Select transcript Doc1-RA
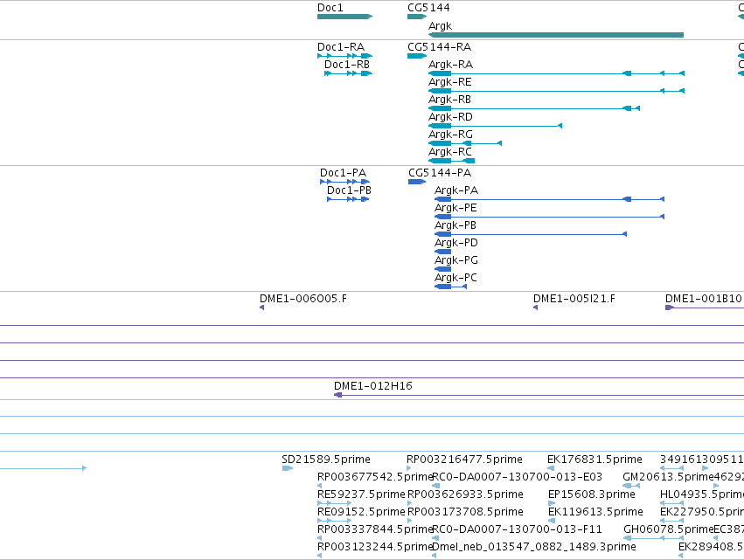 coord(345,56)
